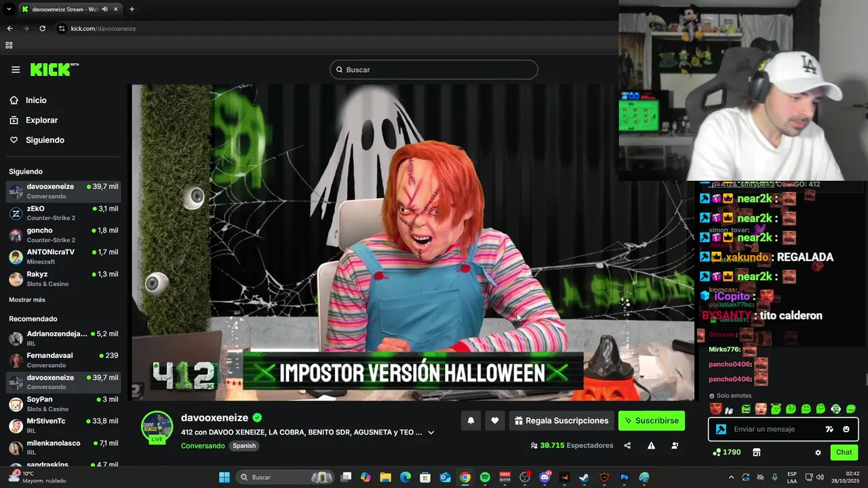Open Steam from the taskbar
This screenshot has height=488, width=868.
coord(584,477)
